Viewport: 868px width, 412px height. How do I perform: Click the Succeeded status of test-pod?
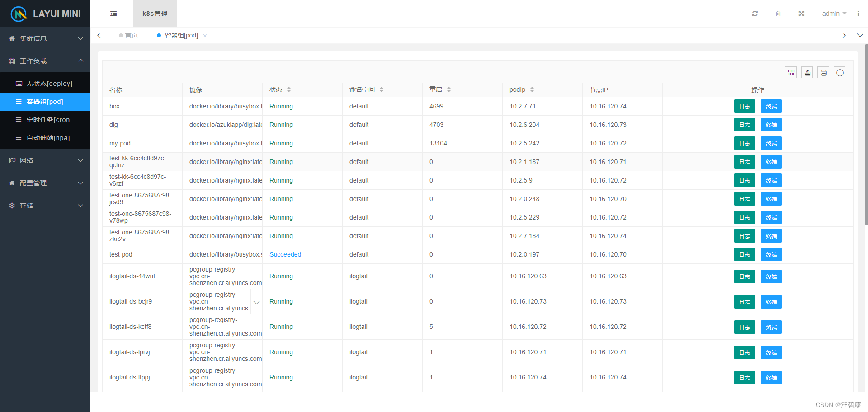pyautogui.click(x=285, y=254)
